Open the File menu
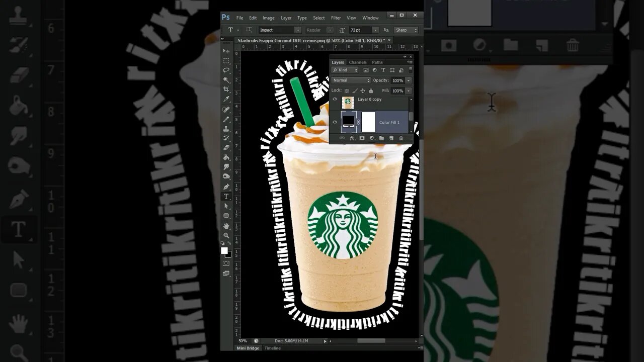 (x=239, y=18)
